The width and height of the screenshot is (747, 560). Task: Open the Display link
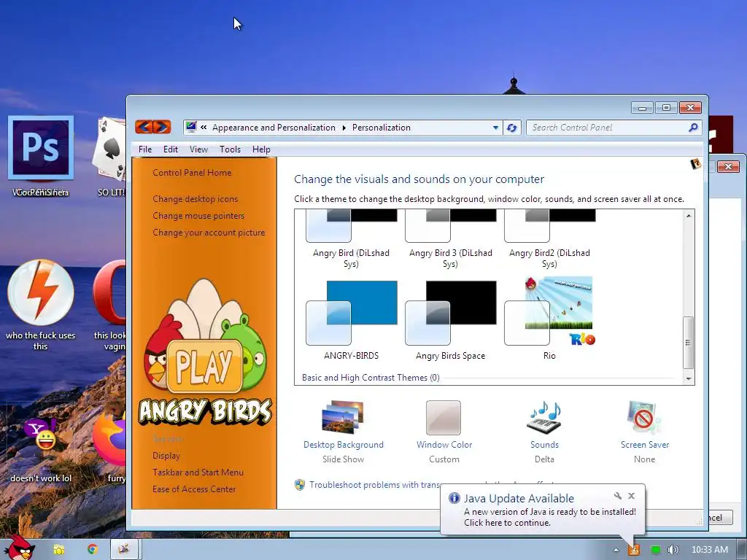(x=166, y=455)
